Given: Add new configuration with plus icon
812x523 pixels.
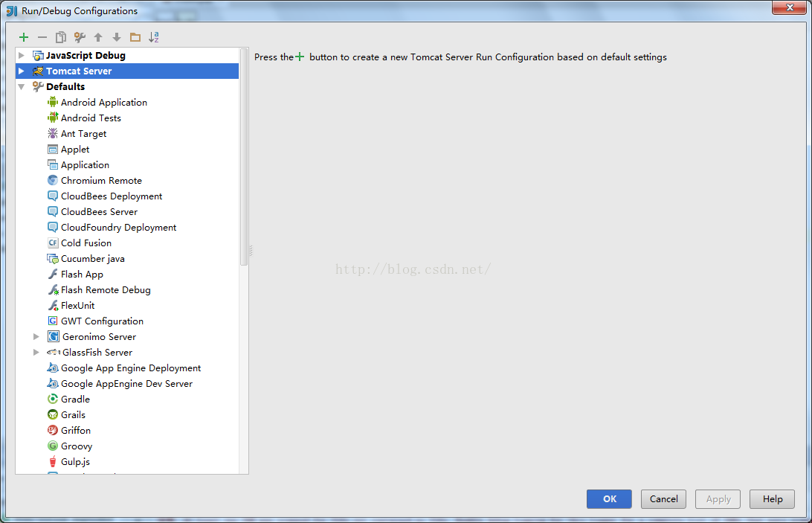Looking at the screenshot, I should point(24,37).
